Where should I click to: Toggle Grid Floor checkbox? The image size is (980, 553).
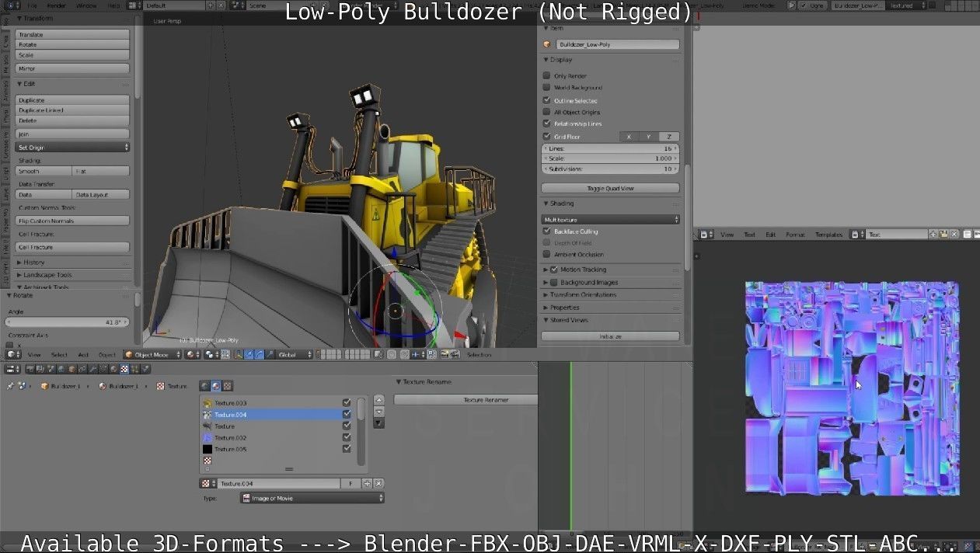tap(547, 137)
